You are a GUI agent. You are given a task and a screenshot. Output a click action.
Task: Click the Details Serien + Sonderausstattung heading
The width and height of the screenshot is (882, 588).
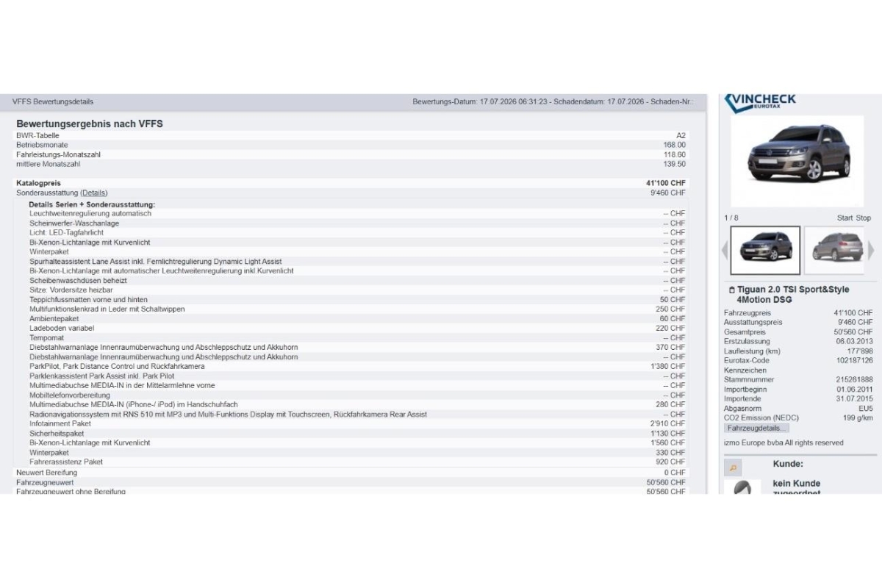tap(92, 204)
